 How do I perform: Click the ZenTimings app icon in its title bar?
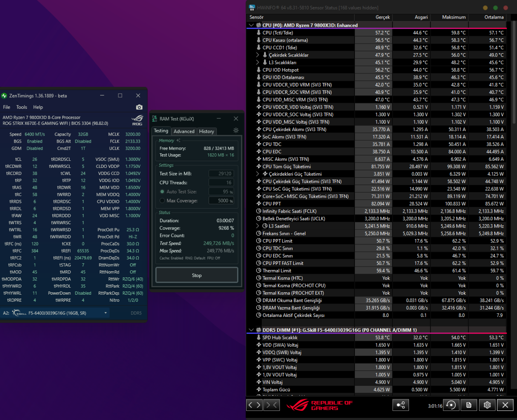pyautogui.click(x=4, y=96)
